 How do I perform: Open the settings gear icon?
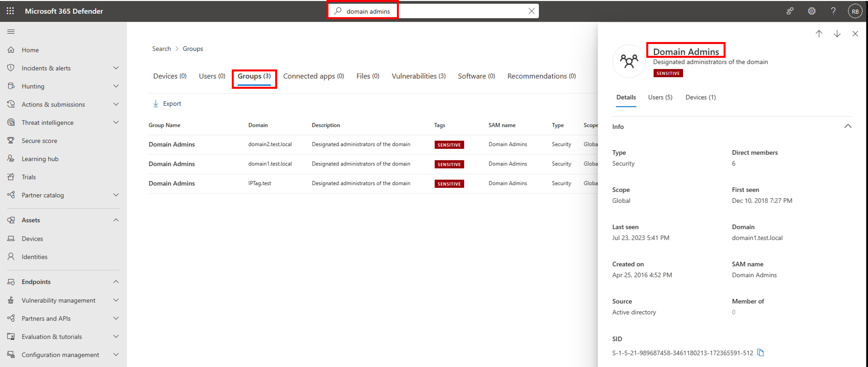tap(811, 11)
